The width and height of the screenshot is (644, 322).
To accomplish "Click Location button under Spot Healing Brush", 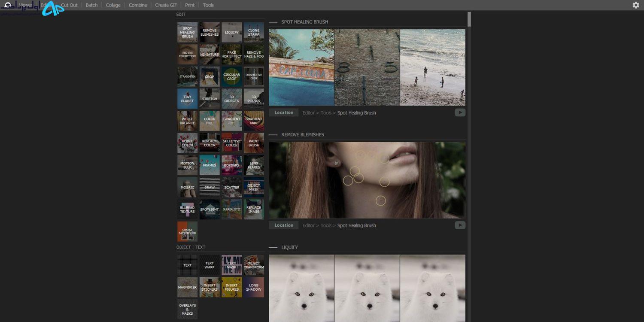I will [284, 112].
